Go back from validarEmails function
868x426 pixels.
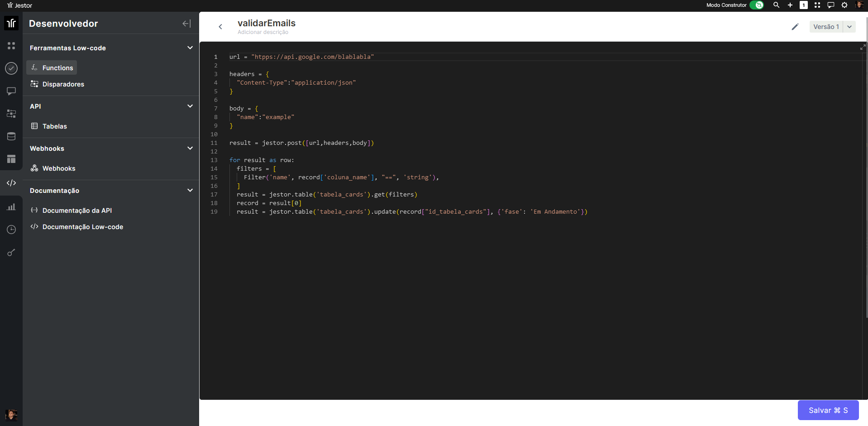(220, 27)
